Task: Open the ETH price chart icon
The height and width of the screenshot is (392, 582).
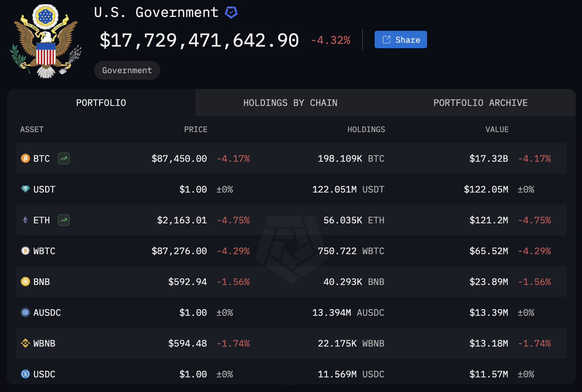Action: [x=64, y=220]
